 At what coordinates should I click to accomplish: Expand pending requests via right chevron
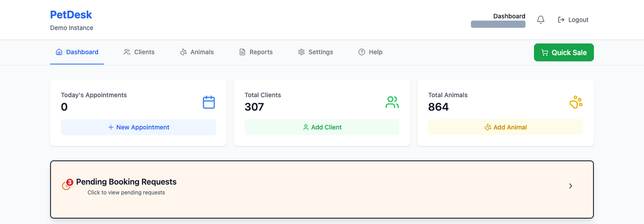coord(571,186)
